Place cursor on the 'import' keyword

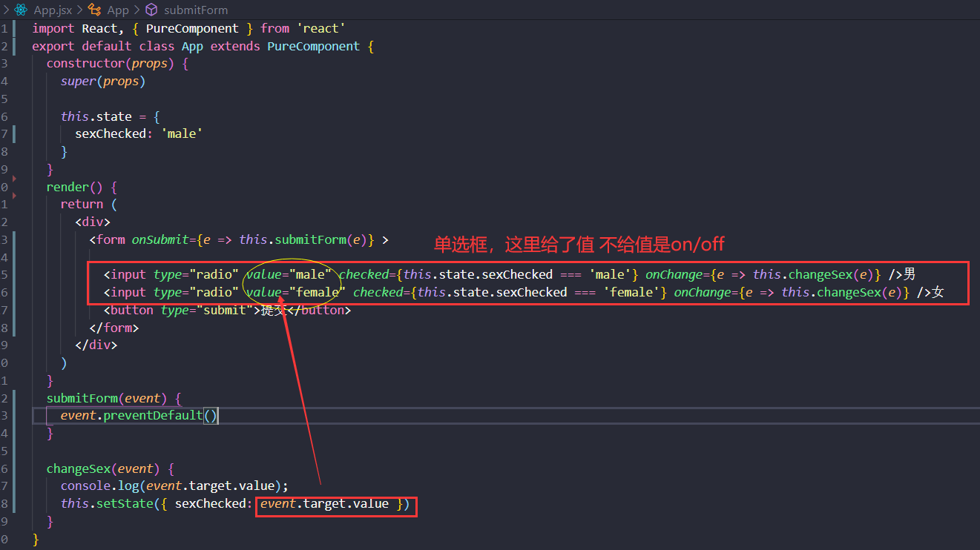(53, 28)
